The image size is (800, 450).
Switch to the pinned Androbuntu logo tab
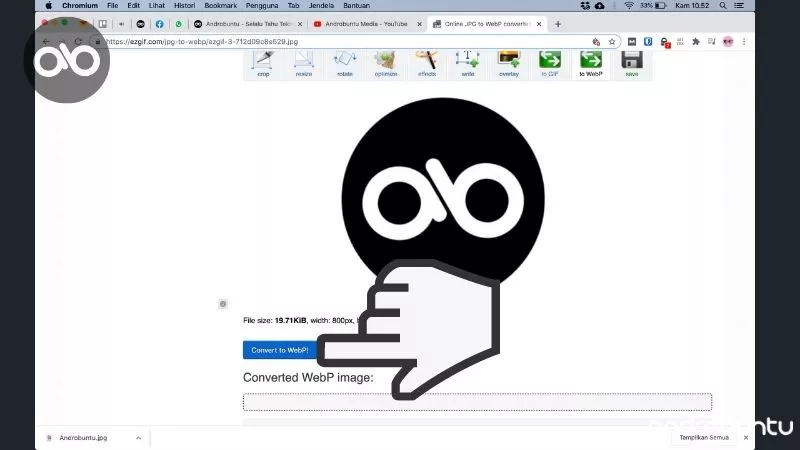pos(140,24)
